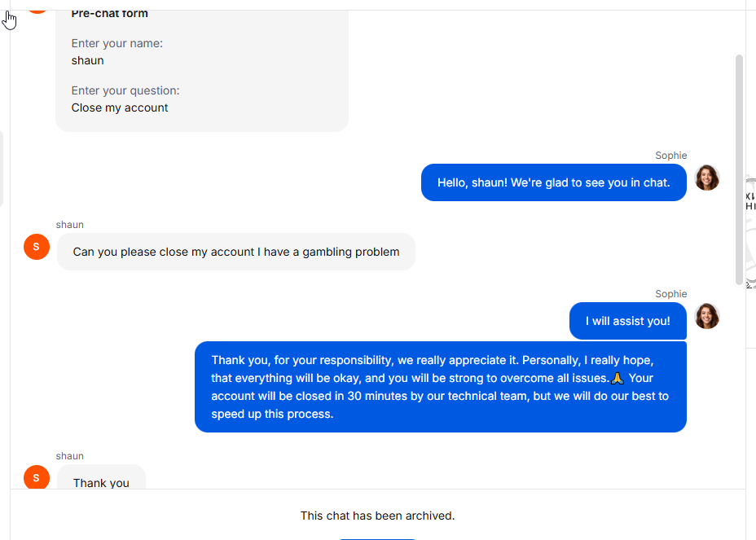Click the "Enter your question:" label
756x540 pixels.
[125, 90]
